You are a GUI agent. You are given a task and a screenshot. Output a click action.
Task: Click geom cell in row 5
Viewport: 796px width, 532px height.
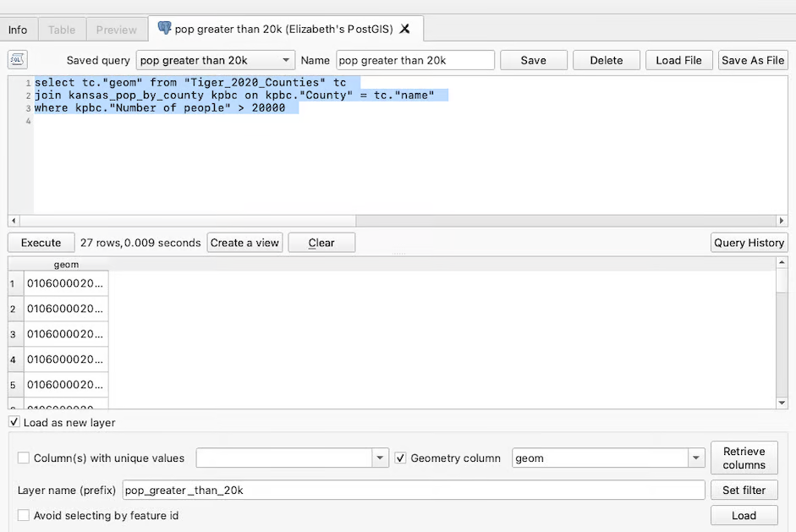(66, 385)
